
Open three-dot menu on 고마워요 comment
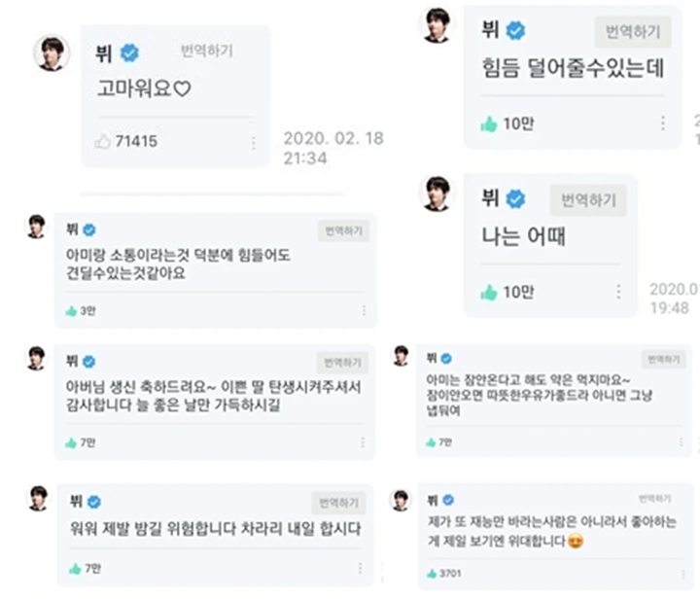[253, 143]
